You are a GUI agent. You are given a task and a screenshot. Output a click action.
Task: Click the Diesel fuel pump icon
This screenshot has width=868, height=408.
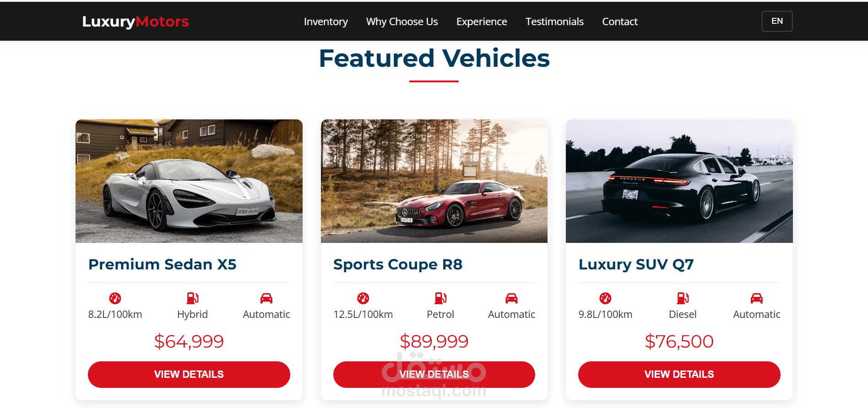click(683, 298)
